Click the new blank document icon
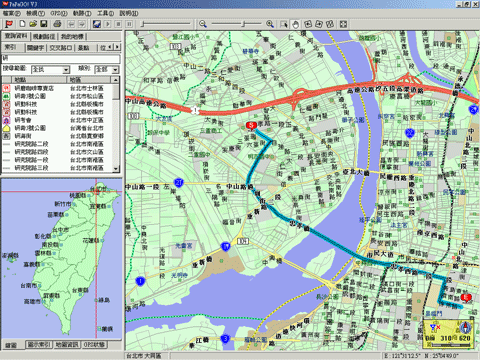This screenshot has width=480, height=360. point(22,24)
